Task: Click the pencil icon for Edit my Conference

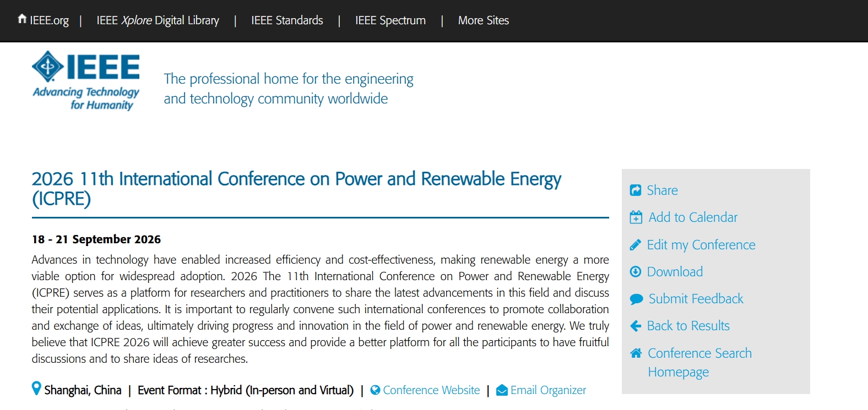Action: coord(636,245)
